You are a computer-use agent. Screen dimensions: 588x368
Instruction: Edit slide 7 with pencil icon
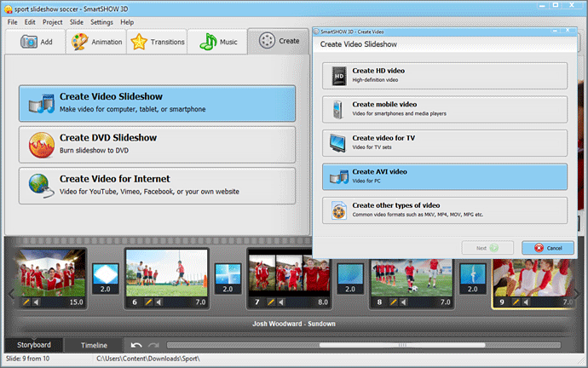click(x=271, y=302)
